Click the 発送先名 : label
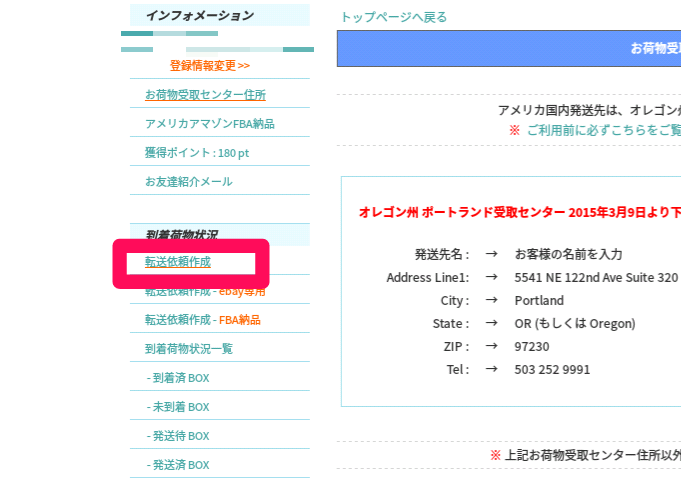The height and width of the screenshot is (484, 681). click(442, 254)
